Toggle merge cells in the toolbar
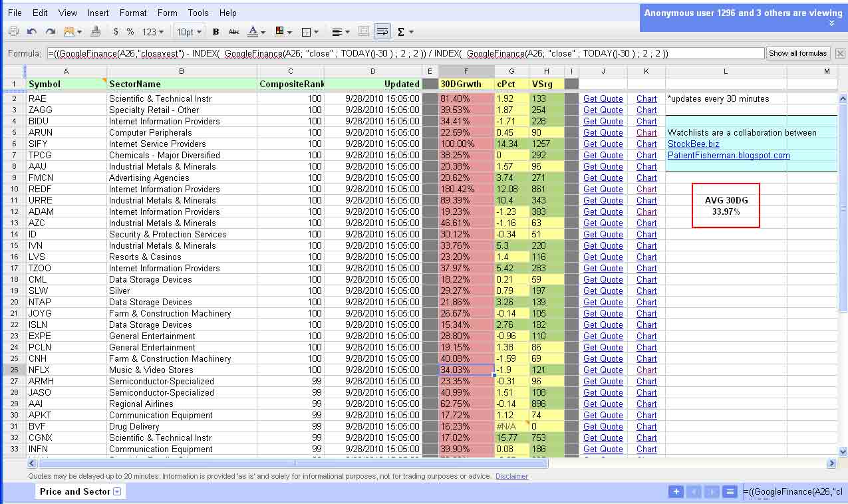848x504 pixels. click(x=363, y=31)
